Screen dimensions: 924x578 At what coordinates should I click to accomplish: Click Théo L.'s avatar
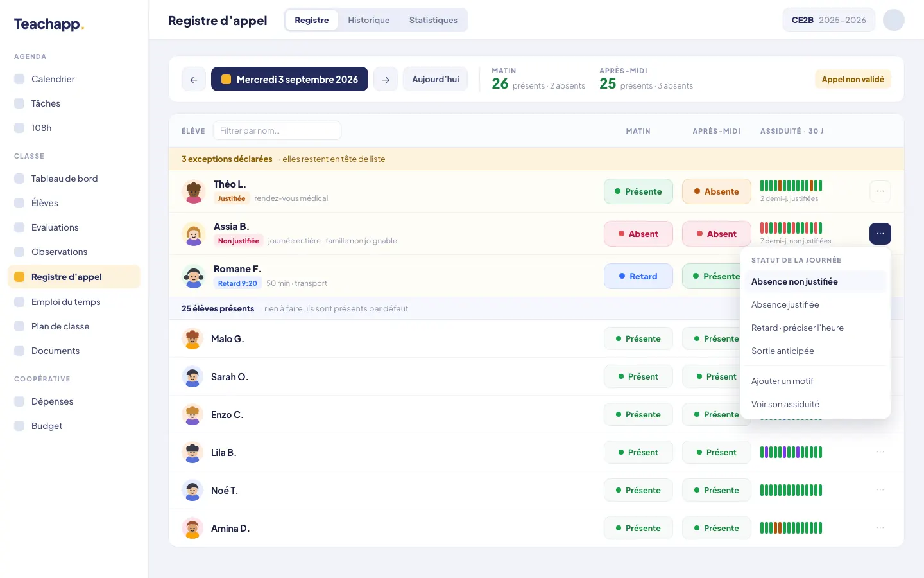tap(193, 191)
